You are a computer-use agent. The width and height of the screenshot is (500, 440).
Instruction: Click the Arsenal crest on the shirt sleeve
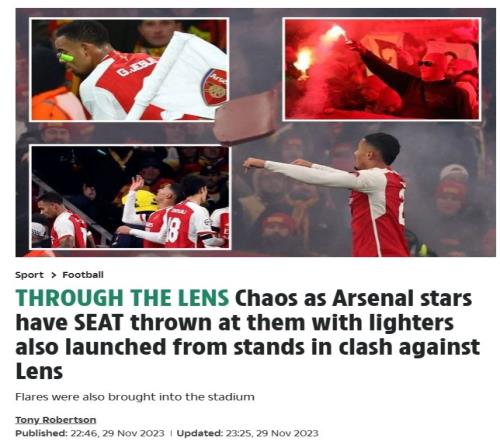tap(214, 88)
